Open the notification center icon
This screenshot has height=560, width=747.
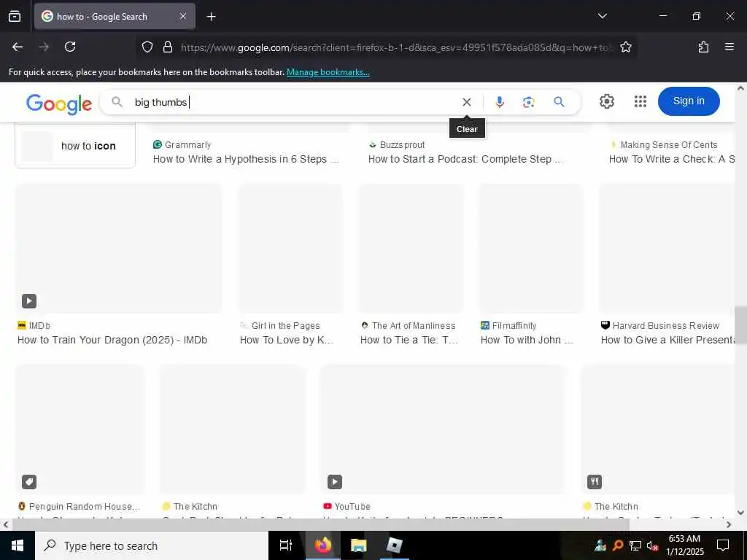[723, 545]
